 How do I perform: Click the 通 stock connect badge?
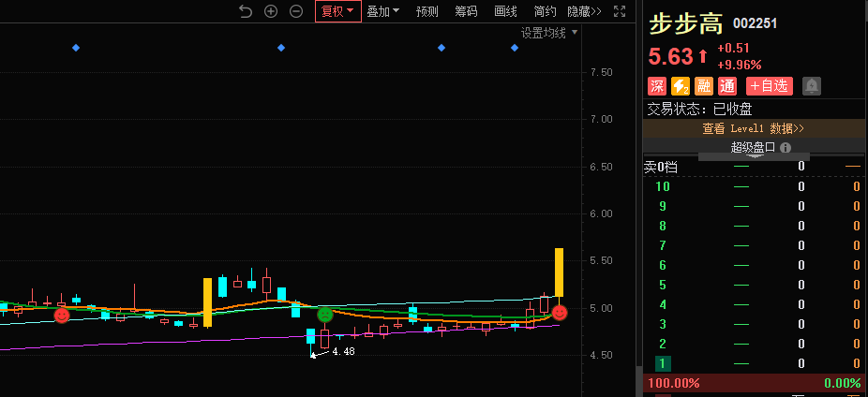tap(726, 86)
